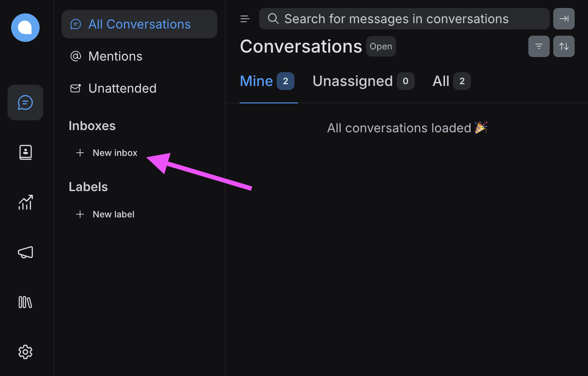Viewport: 588px width, 376px height.
Task: Open the Help Center icon
Action: point(25,302)
